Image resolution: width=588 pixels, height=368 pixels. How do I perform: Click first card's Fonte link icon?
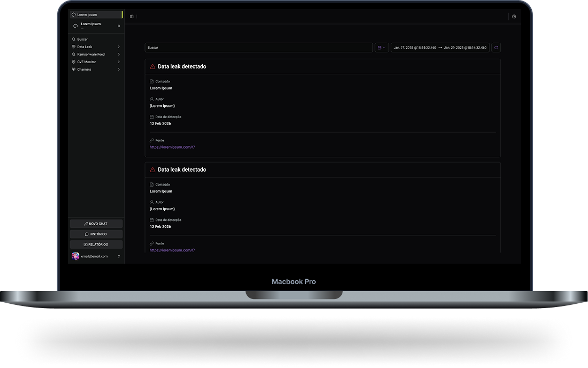(x=151, y=140)
